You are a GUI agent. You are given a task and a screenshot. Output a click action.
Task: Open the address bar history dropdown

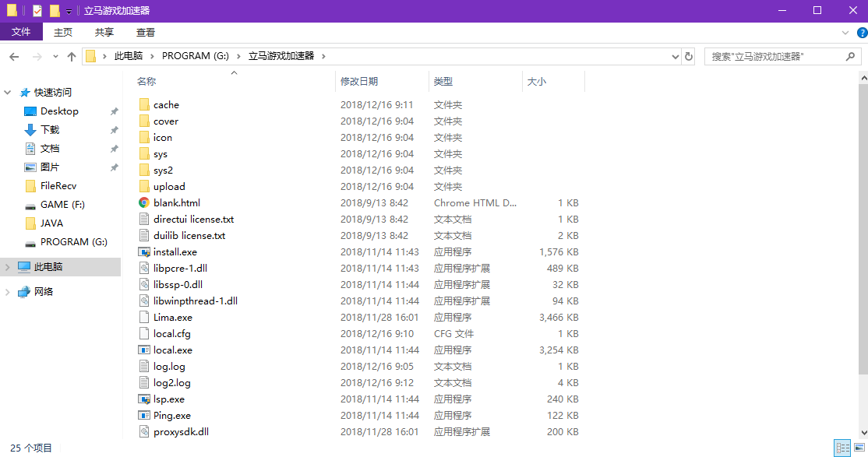coord(676,56)
